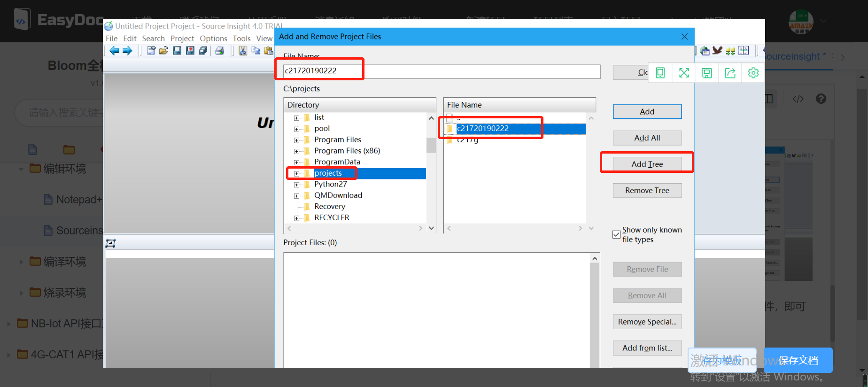The height and width of the screenshot is (387, 868).
Task: Click the Directory list vertical scrollbar thumb
Action: [431, 145]
